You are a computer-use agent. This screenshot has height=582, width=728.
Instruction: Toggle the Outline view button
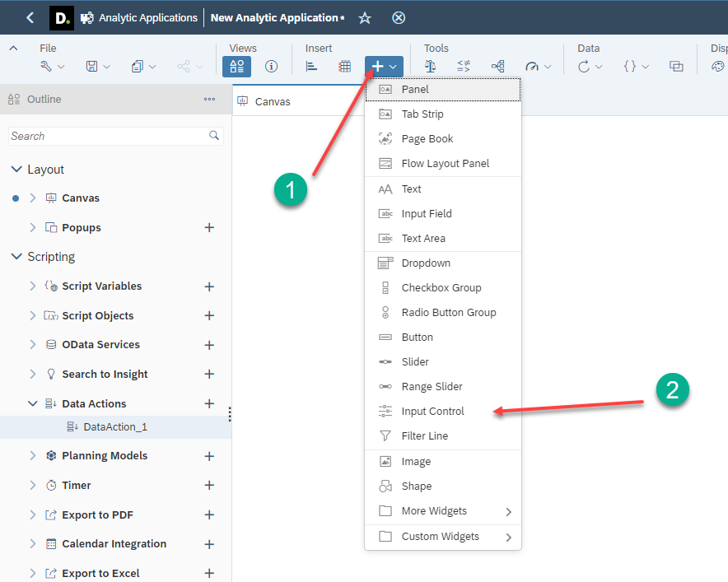click(x=237, y=67)
